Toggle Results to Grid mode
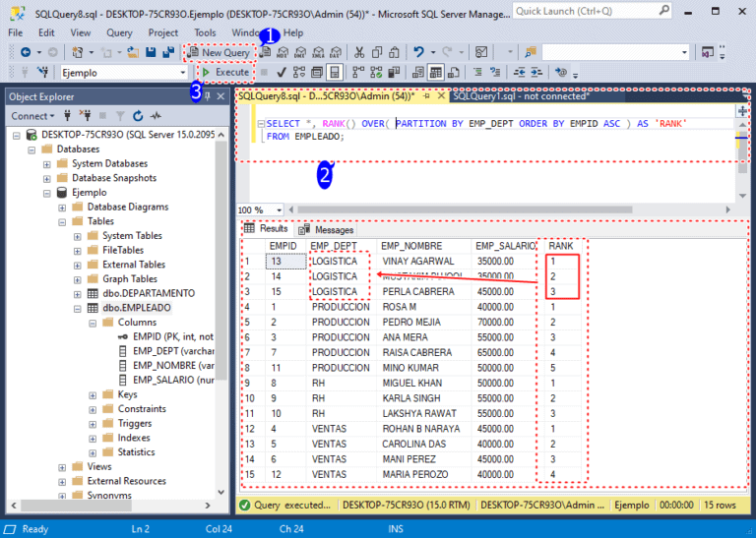The width and height of the screenshot is (756, 538). (x=435, y=73)
